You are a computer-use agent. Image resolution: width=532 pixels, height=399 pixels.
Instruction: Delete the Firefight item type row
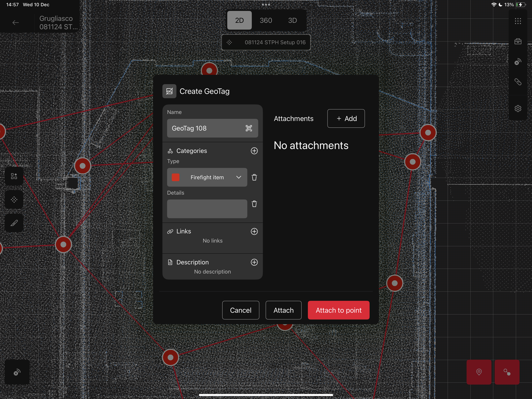click(x=254, y=177)
